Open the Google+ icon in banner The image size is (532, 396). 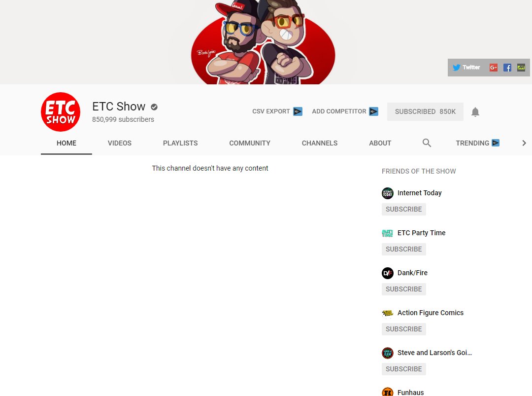pos(493,68)
